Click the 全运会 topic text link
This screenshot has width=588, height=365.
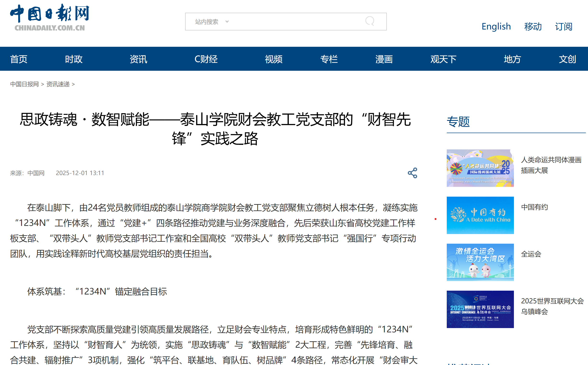[531, 254]
